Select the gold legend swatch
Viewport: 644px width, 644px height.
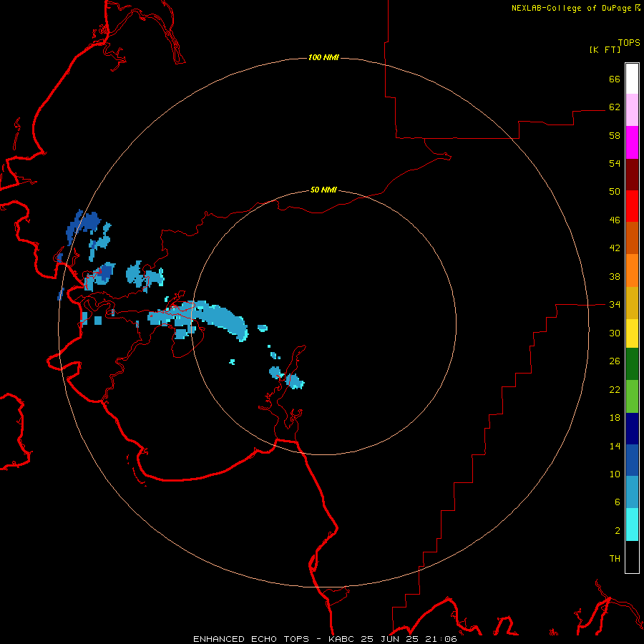(632, 303)
